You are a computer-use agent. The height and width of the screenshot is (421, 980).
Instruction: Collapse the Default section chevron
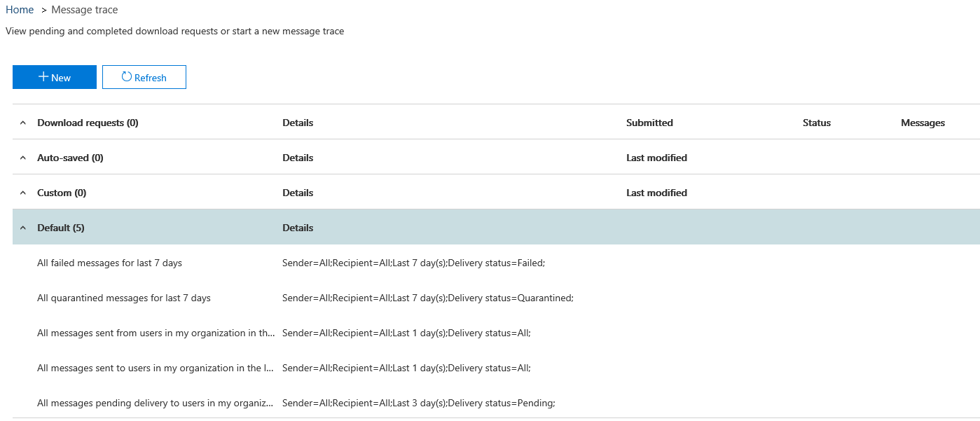coord(23,228)
